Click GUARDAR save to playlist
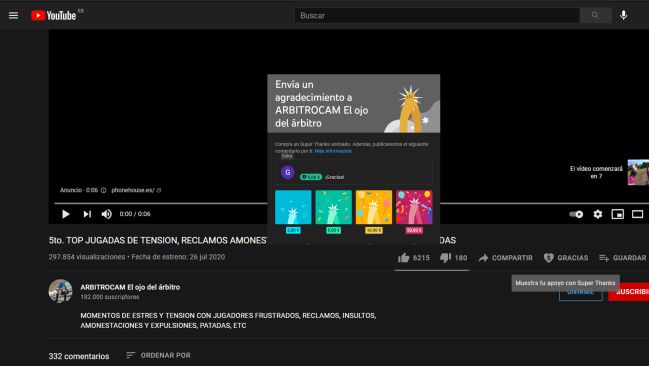This screenshot has width=649, height=366. coord(622,258)
